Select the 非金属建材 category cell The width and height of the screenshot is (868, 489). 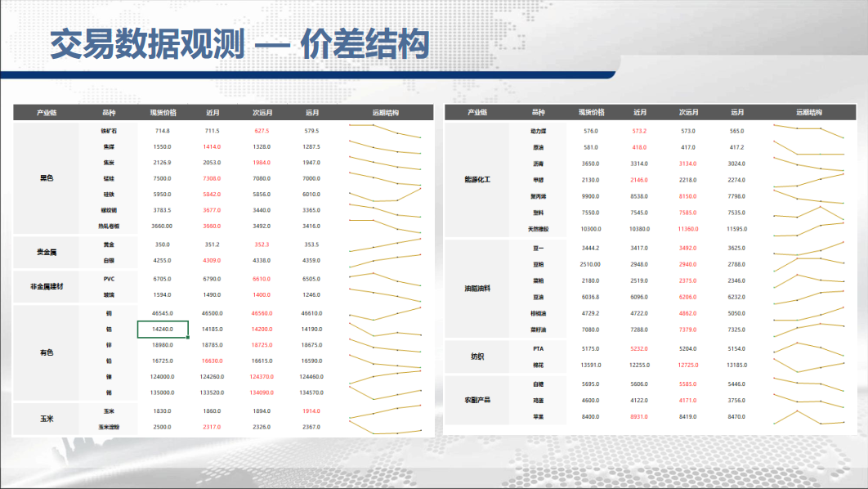tap(47, 286)
